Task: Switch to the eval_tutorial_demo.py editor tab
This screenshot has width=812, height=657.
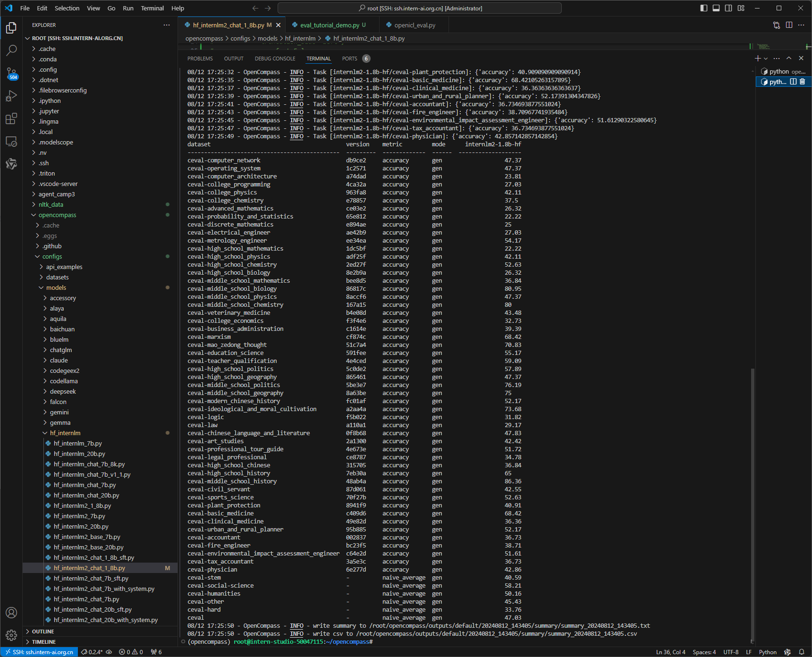Action: [330, 25]
